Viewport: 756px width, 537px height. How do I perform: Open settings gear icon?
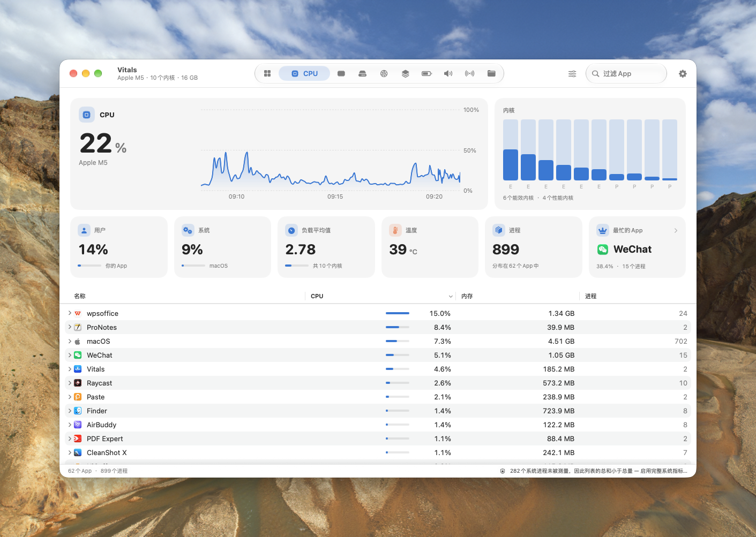click(683, 73)
